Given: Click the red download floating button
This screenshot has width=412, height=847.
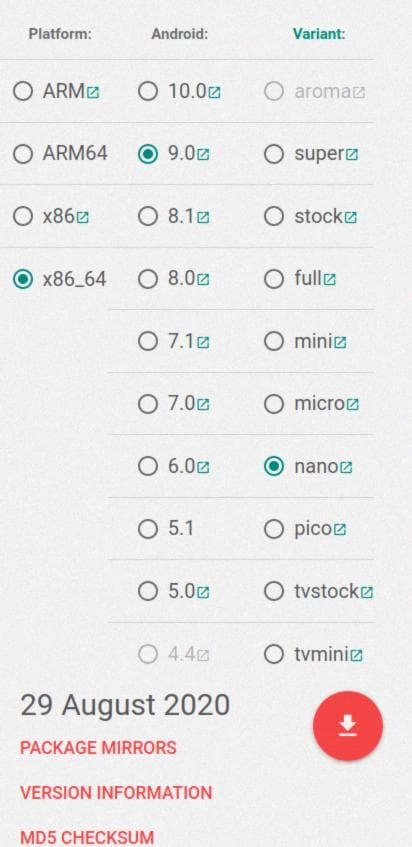Looking at the screenshot, I should pos(348,725).
